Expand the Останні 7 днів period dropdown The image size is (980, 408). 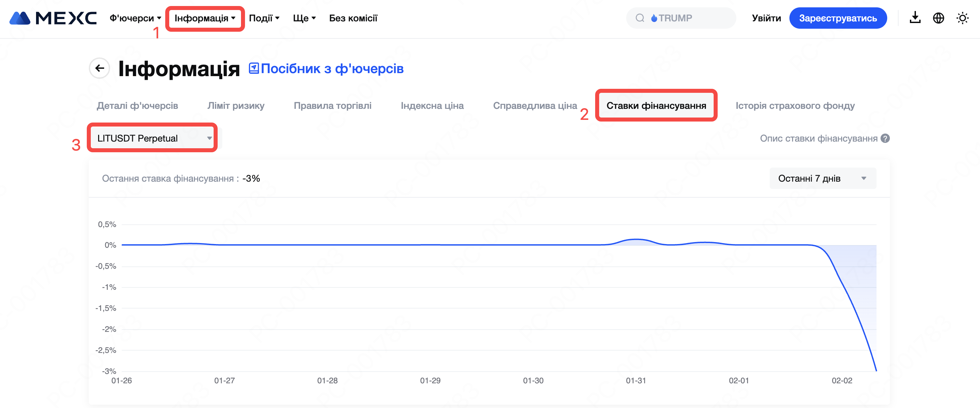822,178
